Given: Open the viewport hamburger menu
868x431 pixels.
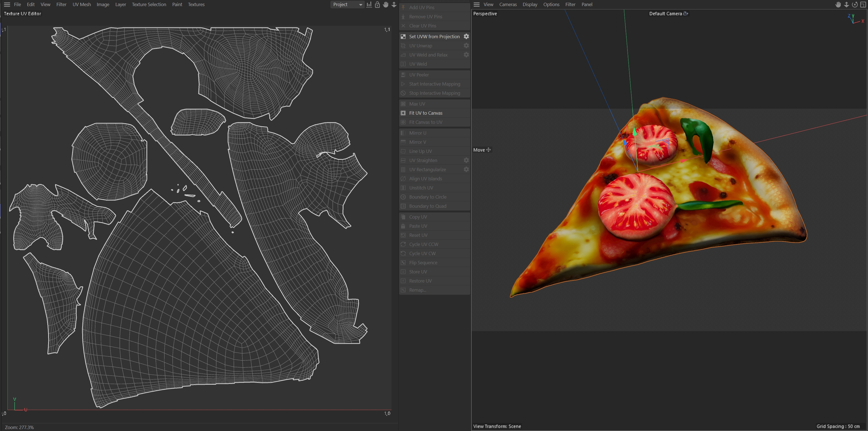Looking at the screenshot, I should 476,4.
